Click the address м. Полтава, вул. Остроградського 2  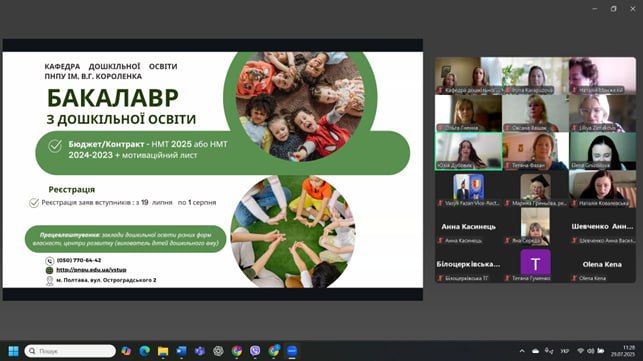[x=106, y=280]
